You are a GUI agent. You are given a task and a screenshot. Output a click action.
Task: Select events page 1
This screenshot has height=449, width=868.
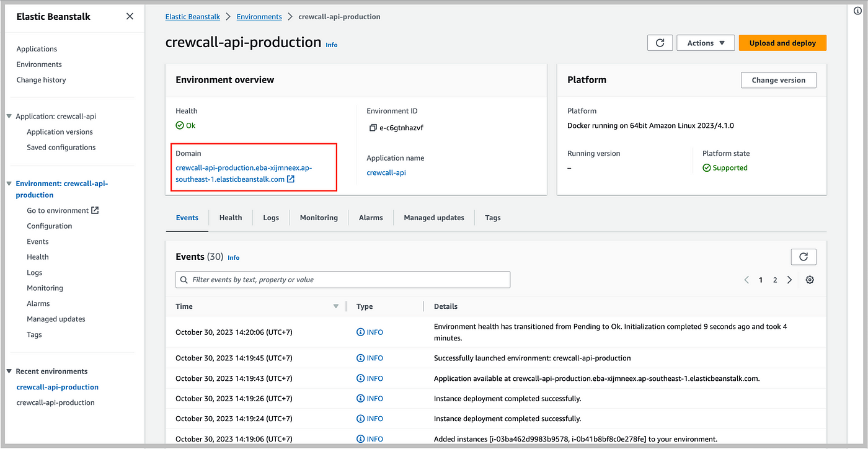coord(761,280)
